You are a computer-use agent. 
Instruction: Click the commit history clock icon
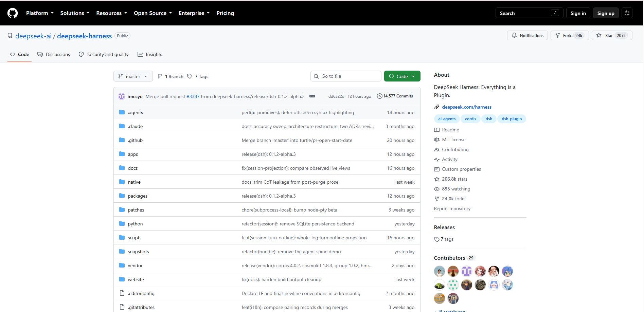380,96
